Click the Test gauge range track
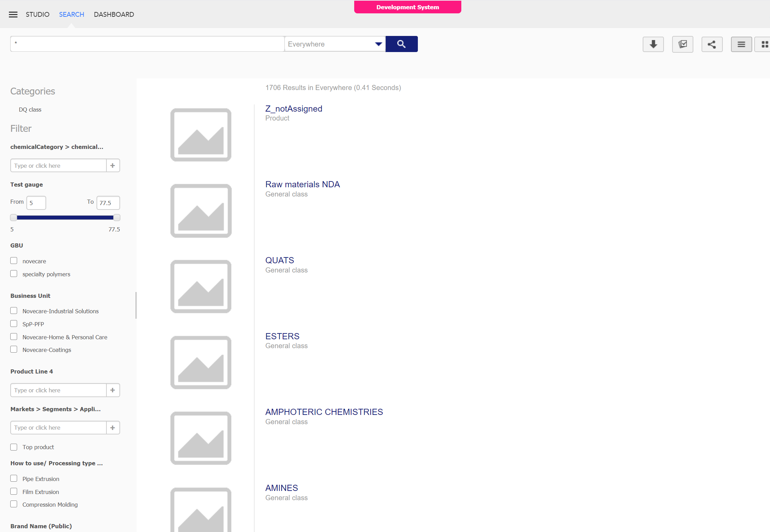The width and height of the screenshot is (770, 532). pos(65,217)
